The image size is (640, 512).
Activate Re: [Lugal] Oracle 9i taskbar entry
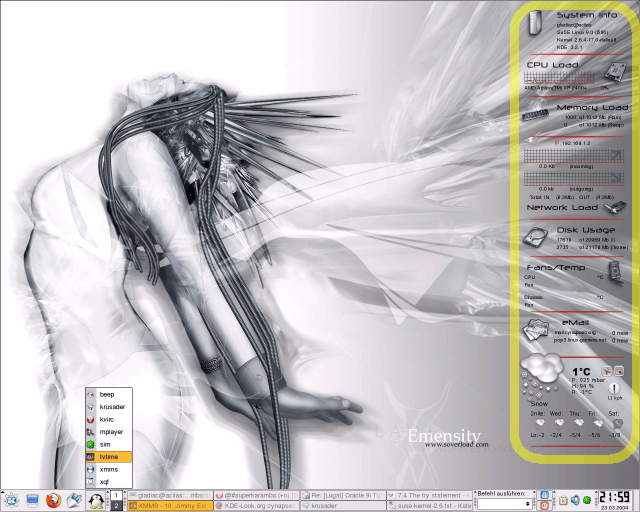(343, 495)
